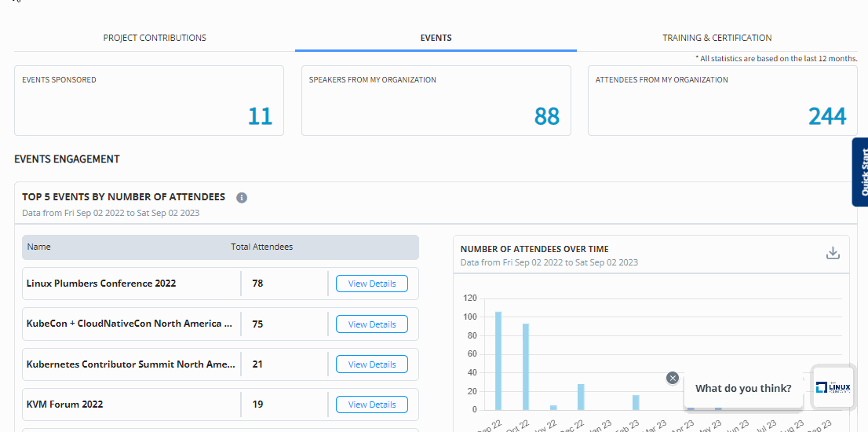Click the 'What do you think?' message bubble

[742, 388]
